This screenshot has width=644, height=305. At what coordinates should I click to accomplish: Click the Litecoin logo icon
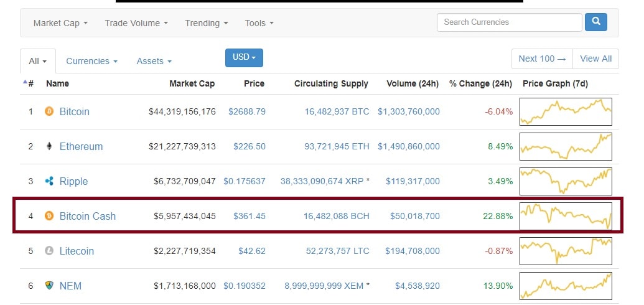(49, 251)
